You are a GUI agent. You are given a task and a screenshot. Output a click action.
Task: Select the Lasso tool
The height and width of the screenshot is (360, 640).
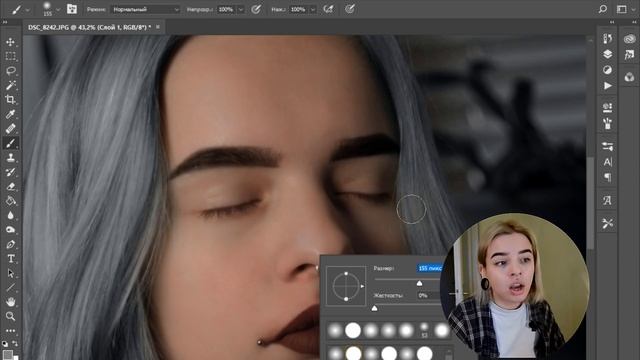11,71
